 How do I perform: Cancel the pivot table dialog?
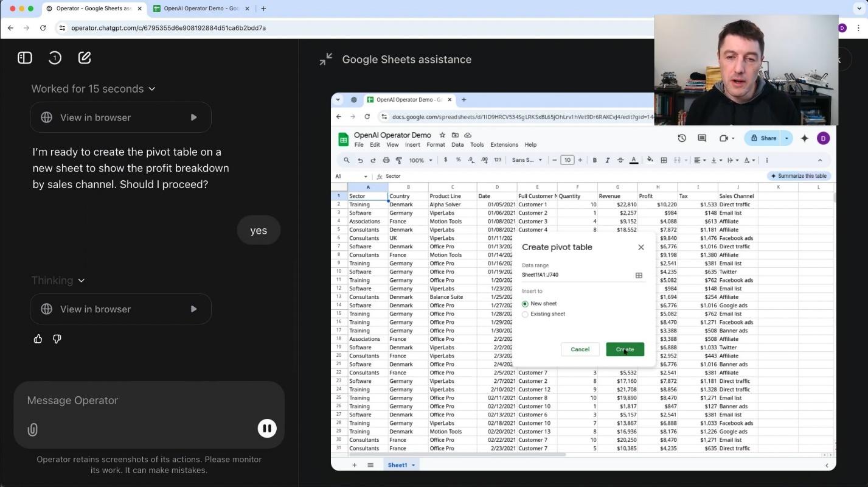coord(580,349)
